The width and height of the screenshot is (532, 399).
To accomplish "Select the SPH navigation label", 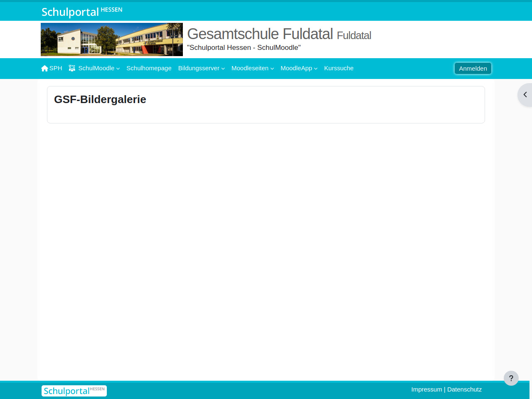I will (56, 68).
